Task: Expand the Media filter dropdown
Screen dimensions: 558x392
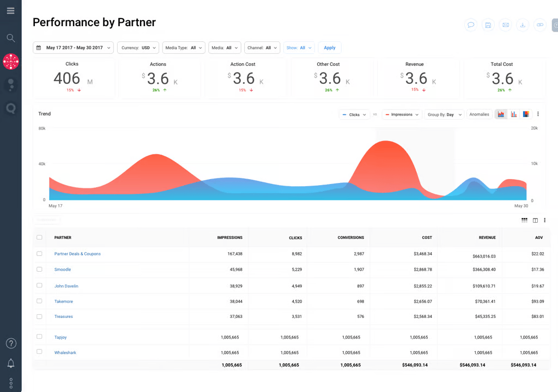Action: (225, 48)
